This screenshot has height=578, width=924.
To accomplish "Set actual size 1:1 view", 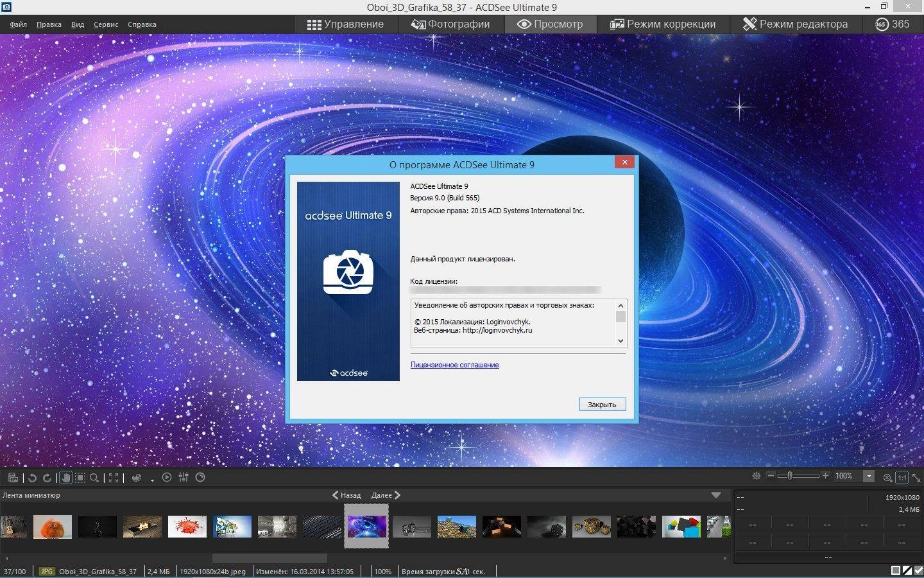I will (902, 477).
